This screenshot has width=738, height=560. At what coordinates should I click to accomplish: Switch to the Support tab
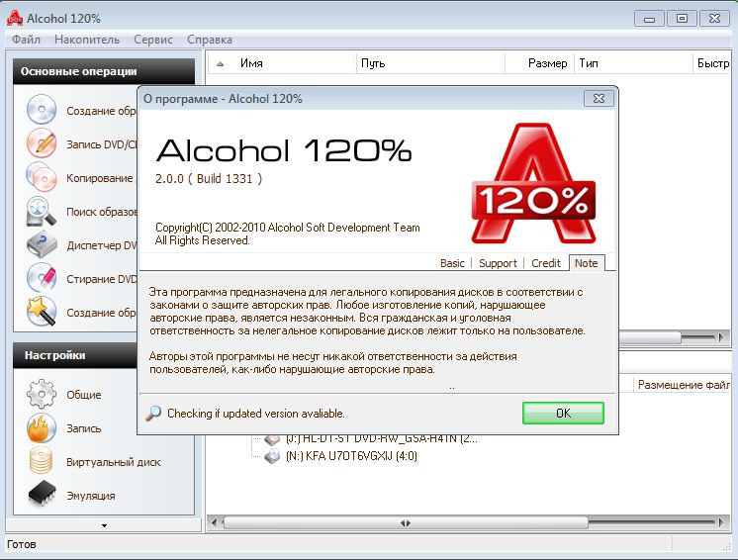coord(498,263)
